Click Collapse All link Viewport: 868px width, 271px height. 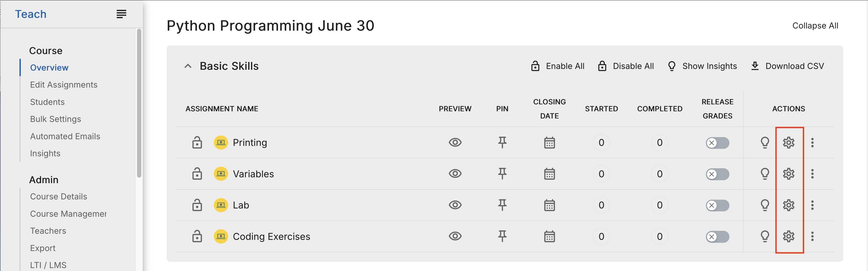point(815,26)
